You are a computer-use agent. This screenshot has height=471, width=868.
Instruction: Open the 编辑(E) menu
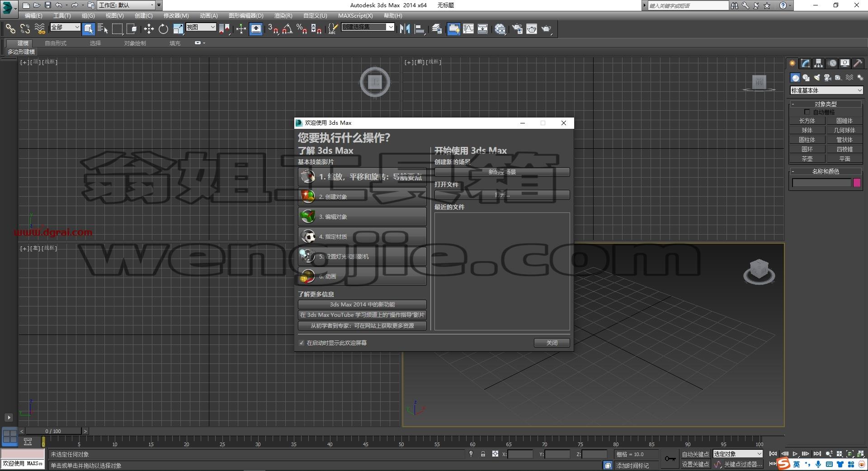33,15
